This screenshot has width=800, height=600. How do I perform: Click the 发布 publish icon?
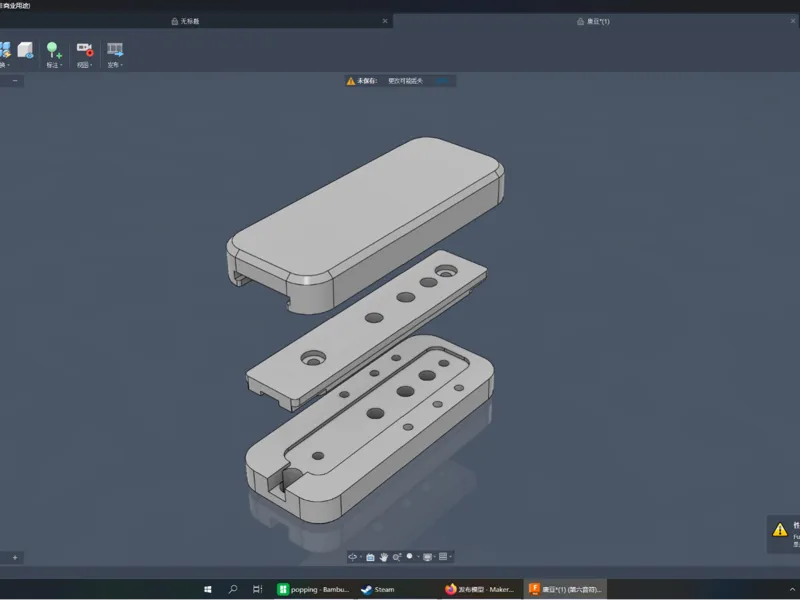coord(115,49)
